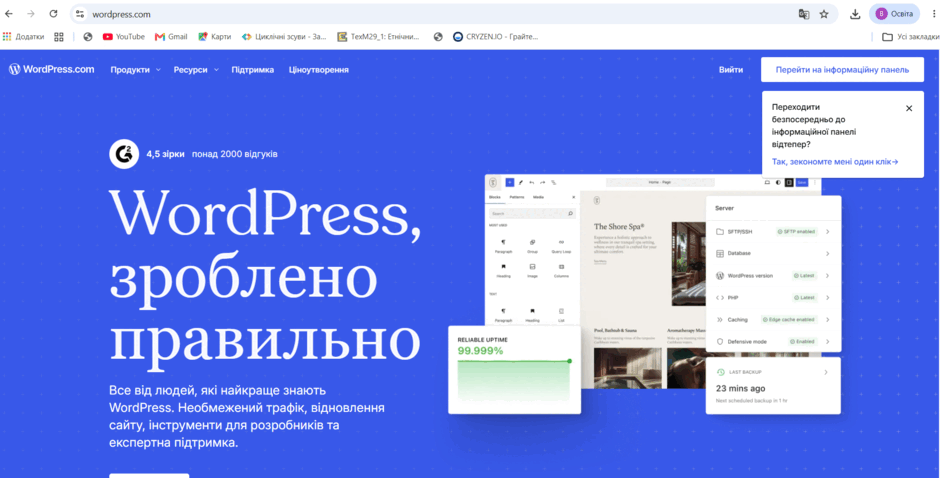Click the block Search field

coord(532,213)
